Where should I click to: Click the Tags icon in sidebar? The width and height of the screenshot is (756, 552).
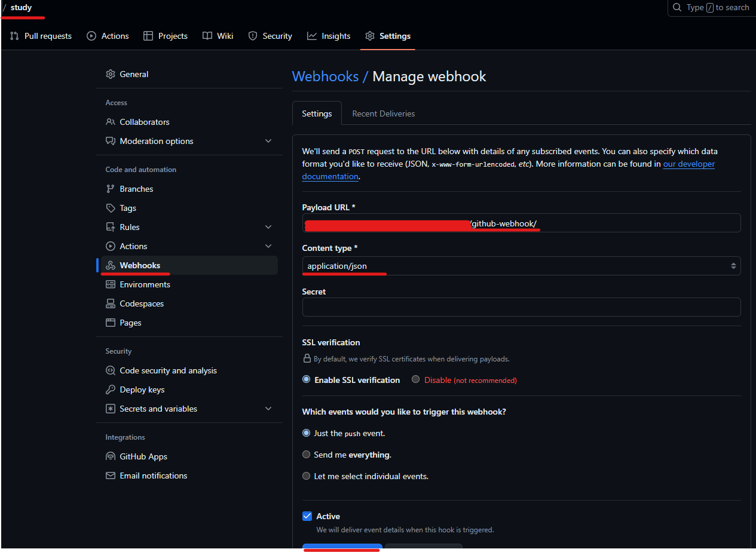click(111, 208)
